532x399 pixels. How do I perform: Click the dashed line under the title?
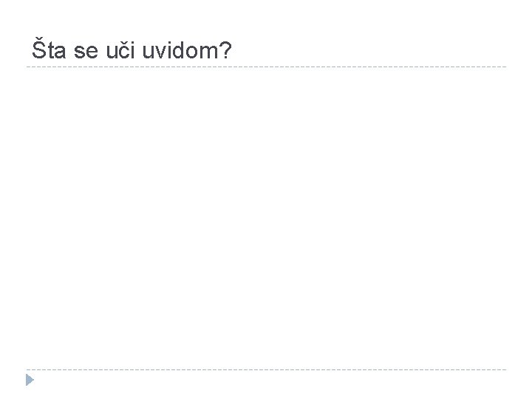(266, 66)
